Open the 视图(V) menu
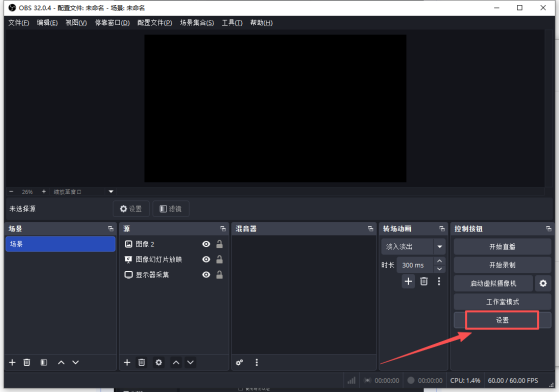Screen dimensions: 559x392 (76, 23)
